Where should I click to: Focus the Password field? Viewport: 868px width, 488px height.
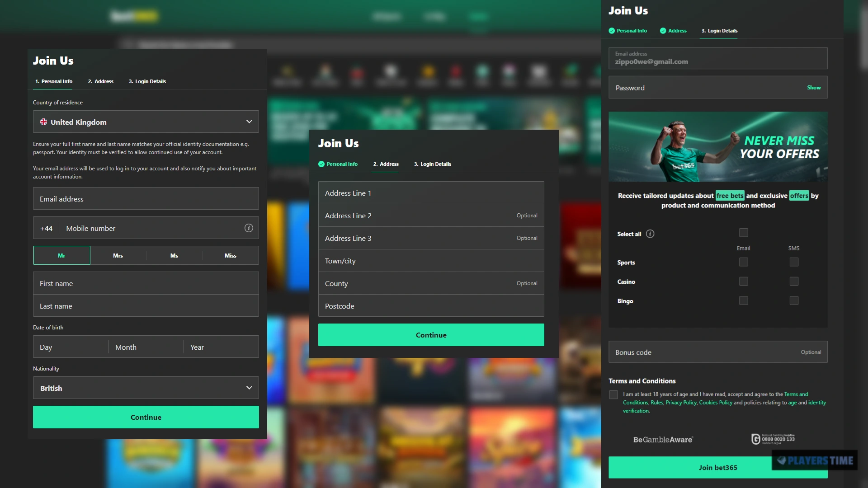pos(718,88)
